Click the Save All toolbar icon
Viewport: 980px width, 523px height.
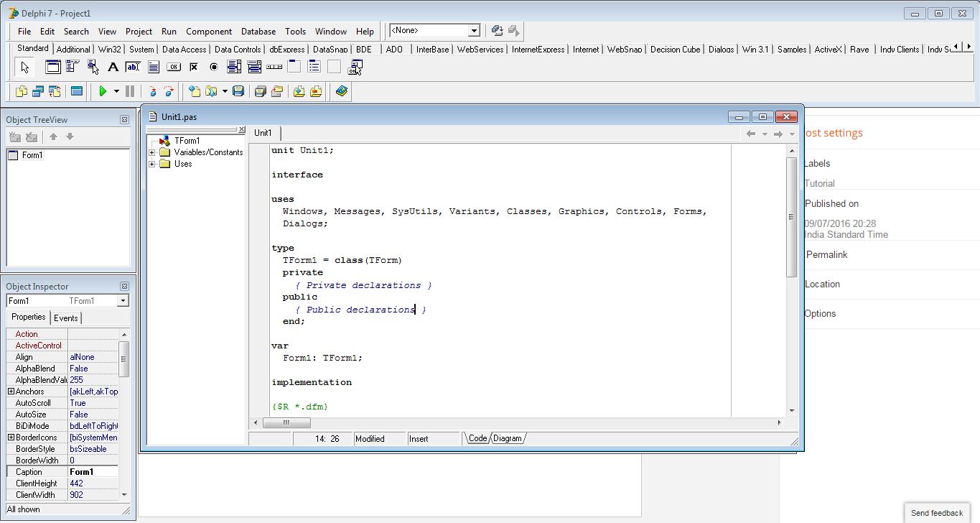tap(261, 91)
